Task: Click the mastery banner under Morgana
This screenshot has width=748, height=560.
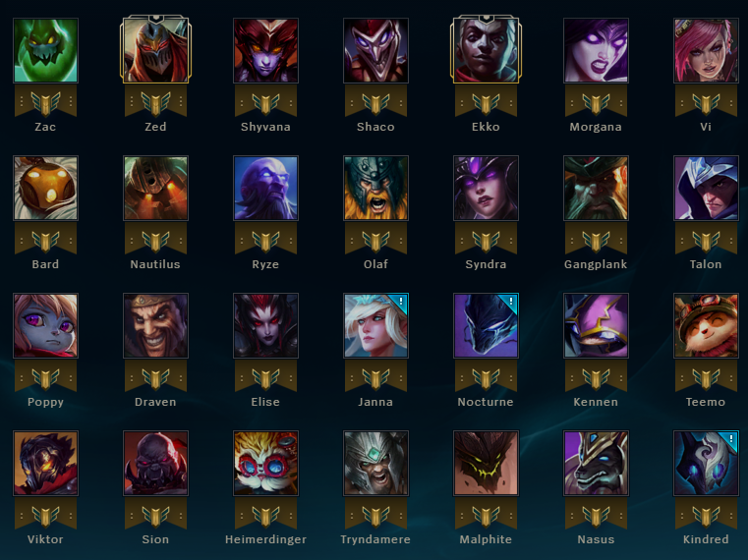Action: 596,101
